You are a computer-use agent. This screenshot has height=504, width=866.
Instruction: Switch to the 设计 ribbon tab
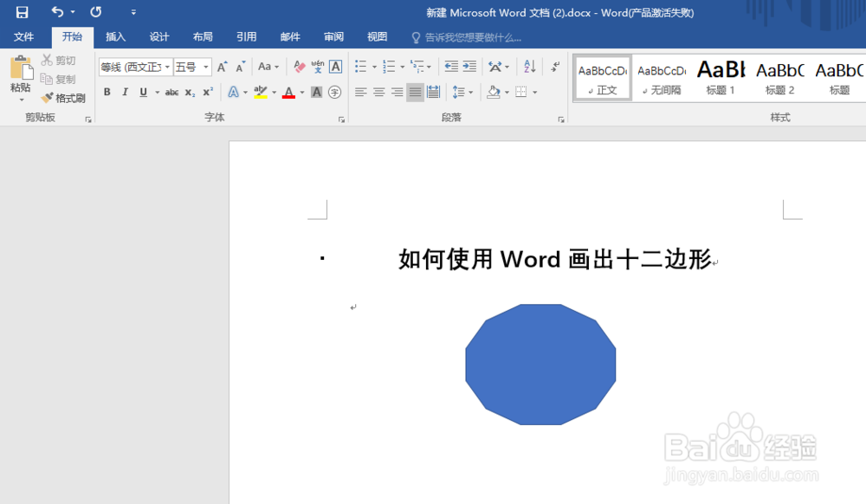159,37
